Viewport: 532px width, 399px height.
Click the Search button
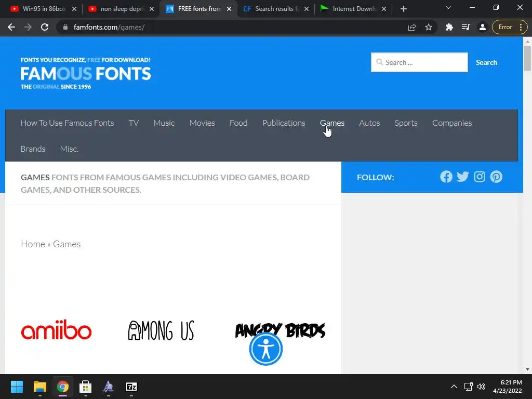coord(486,62)
